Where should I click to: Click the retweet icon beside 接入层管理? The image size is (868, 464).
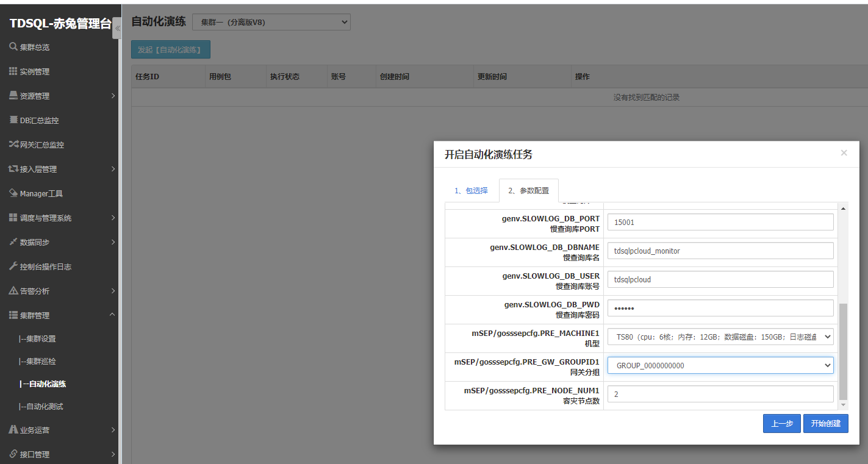pos(13,169)
